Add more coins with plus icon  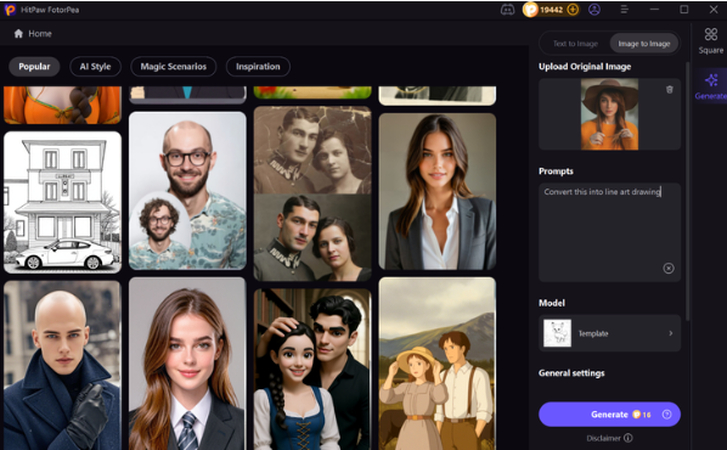click(x=573, y=10)
